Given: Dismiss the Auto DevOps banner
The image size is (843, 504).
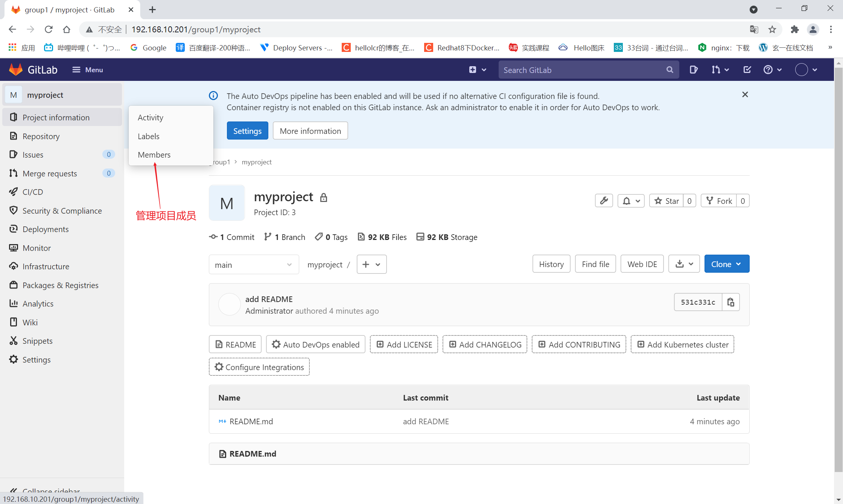Looking at the screenshot, I should (745, 95).
